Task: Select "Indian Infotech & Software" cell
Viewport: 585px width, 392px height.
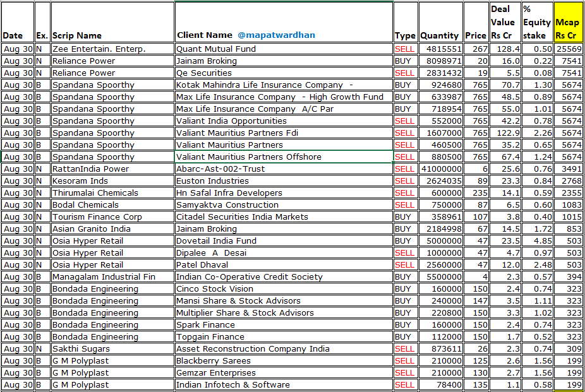Action: coord(284,384)
